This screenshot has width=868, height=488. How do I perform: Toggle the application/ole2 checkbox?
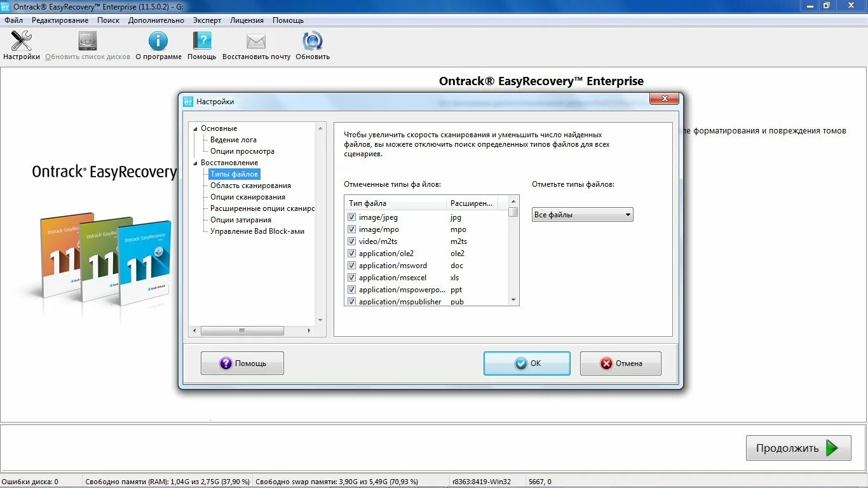pos(352,254)
